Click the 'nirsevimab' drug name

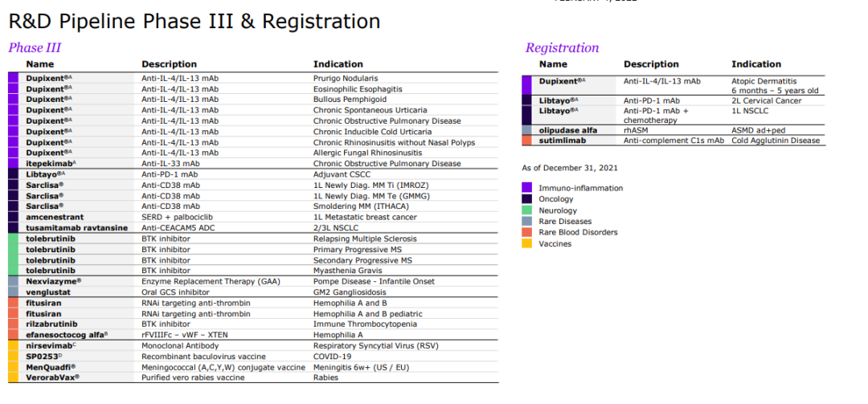pyautogui.click(x=51, y=345)
